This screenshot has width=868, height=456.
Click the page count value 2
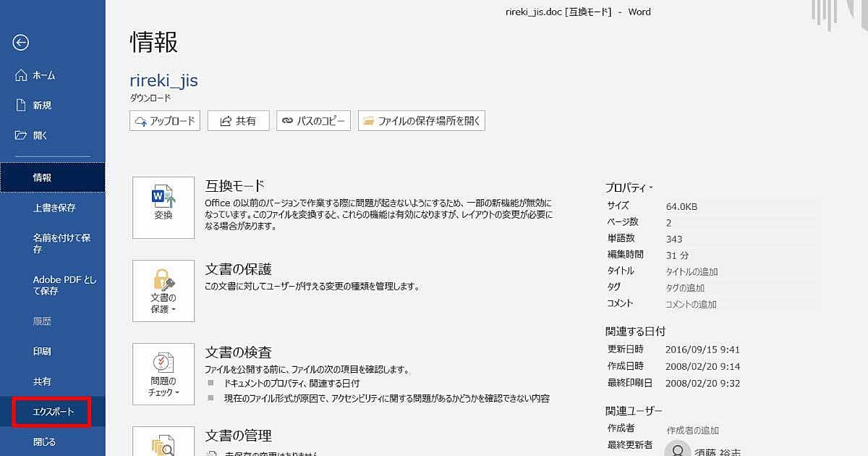(x=668, y=222)
